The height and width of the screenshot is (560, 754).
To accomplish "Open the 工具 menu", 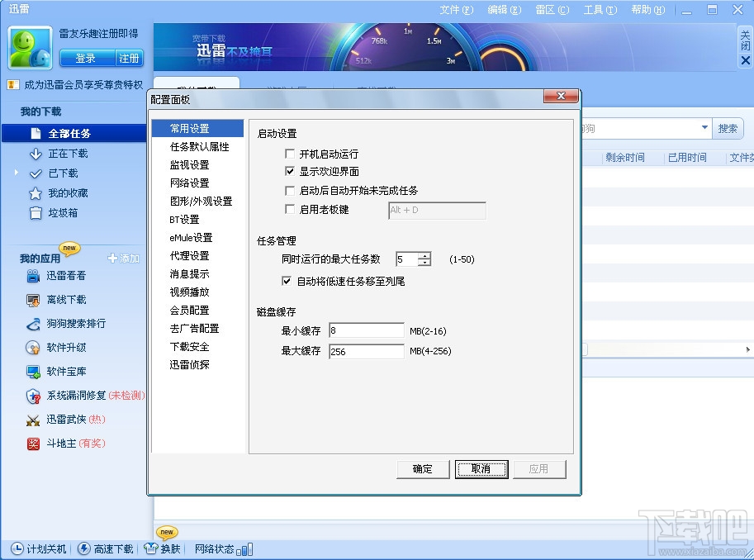I will (x=599, y=9).
